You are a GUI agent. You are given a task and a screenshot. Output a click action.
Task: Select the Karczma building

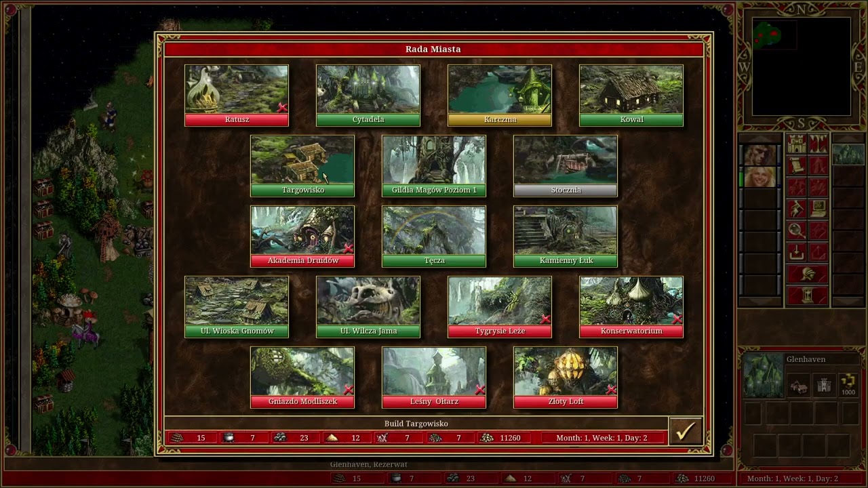[500, 96]
